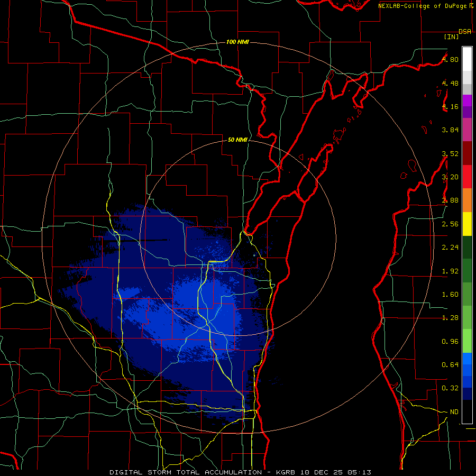Click the 2.56 legend value
The width and height of the screenshot is (476, 476).
pos(450,224)
